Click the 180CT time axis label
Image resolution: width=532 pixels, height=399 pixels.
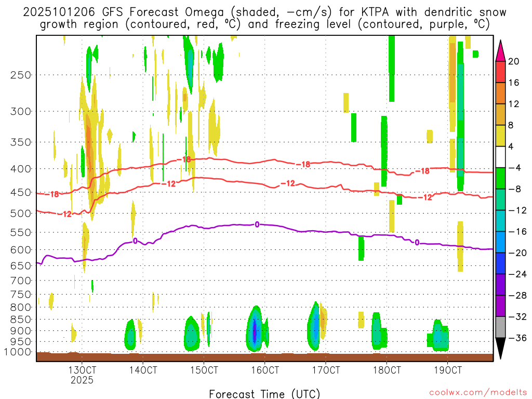pos(387,370)
